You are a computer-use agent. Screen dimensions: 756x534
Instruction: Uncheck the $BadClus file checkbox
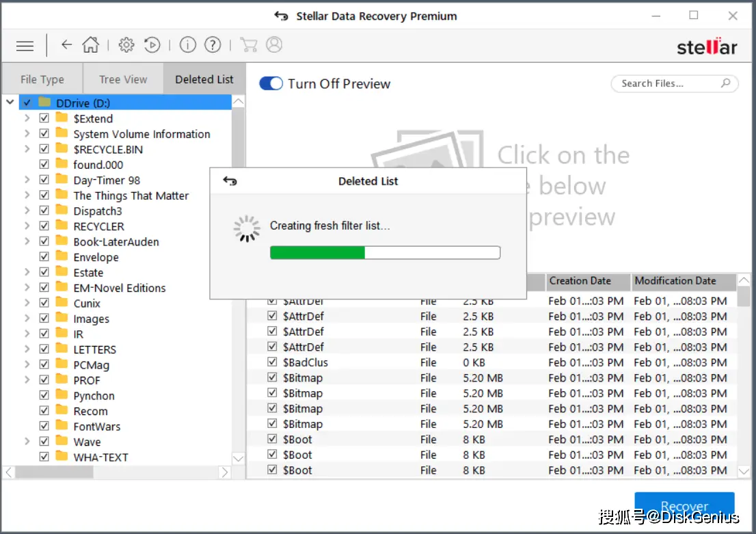pos(273,362)
